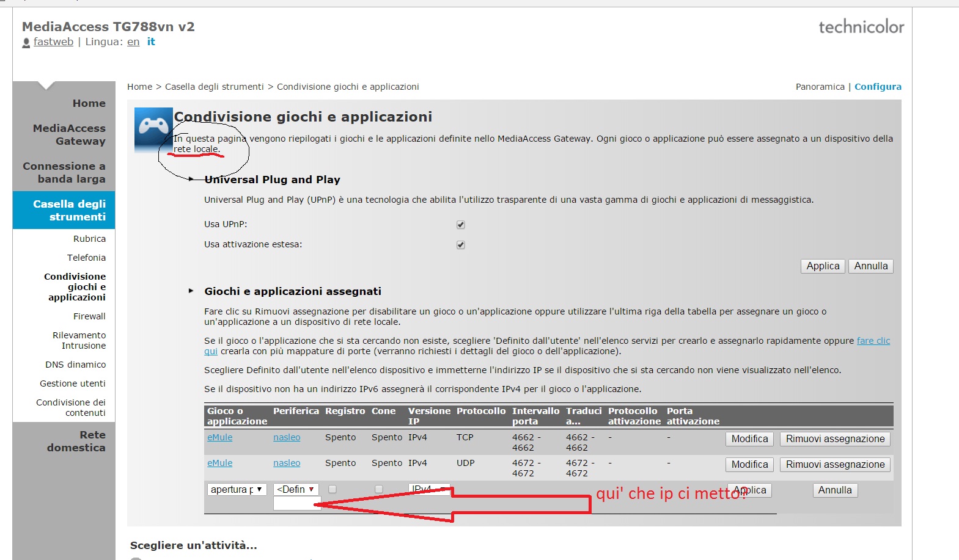Click Rimuovi assegnazione for eMule TCP row
The height and width of the screenshot is (560, 959).
pos(835,439)
